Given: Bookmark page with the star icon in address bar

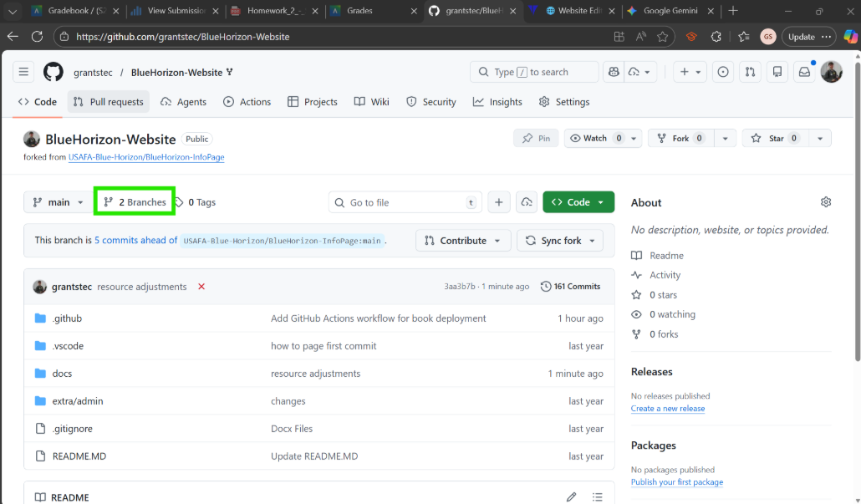Looking at the screenshot, I should coord(663,37).
